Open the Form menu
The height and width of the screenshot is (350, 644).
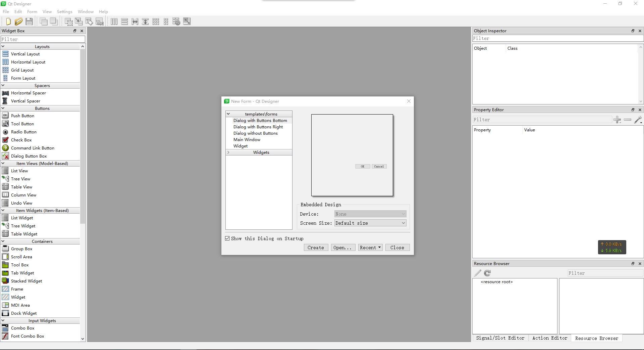(x=32, y=11)
